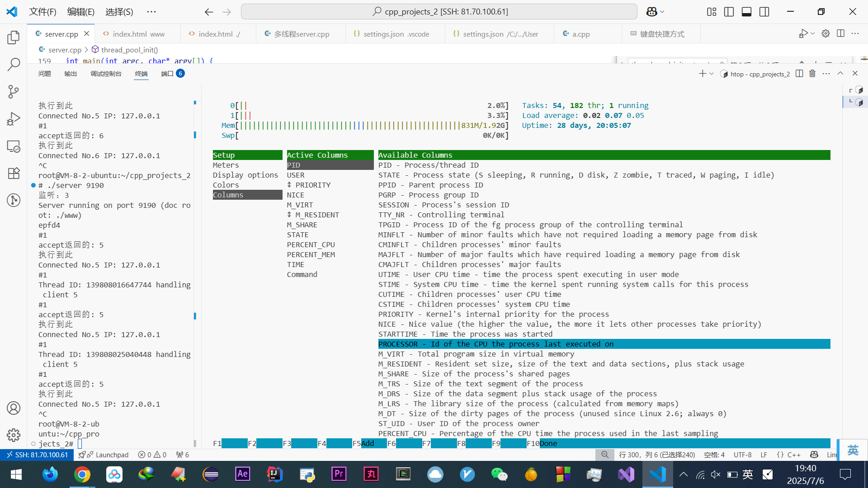
Task: Open the Search view icon
Action: pos(14,65)
